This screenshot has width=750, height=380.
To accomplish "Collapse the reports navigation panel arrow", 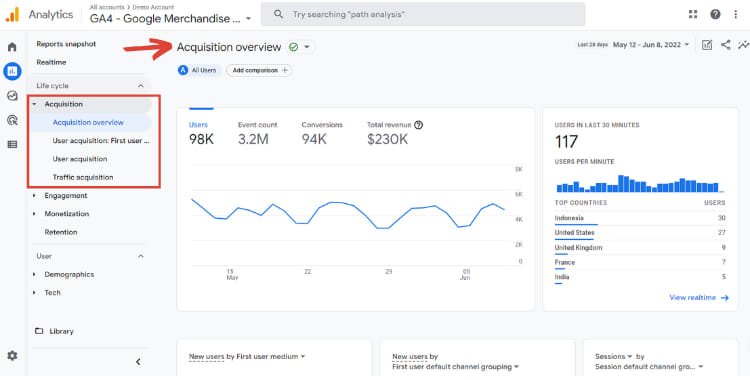I will [138, 362].
